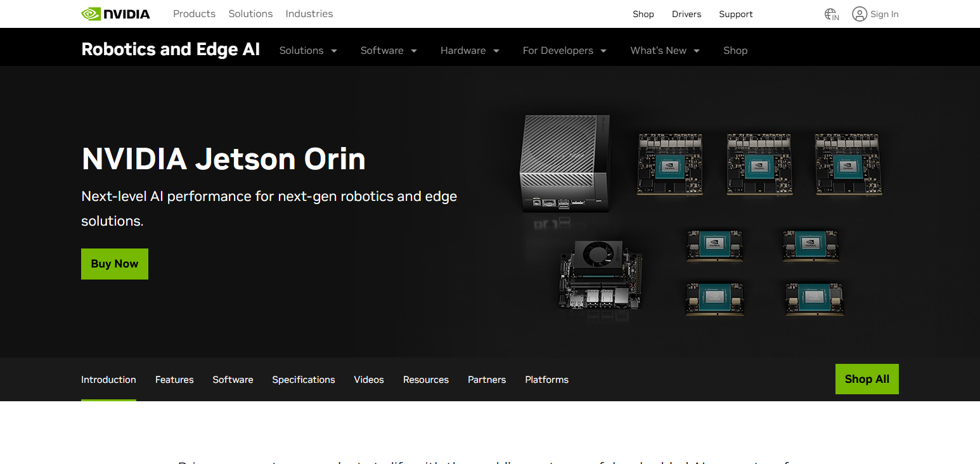The height and width of the screenshot is (464, 980).
Task: Expand the For Developers dropdown
Action: (564, 51)
